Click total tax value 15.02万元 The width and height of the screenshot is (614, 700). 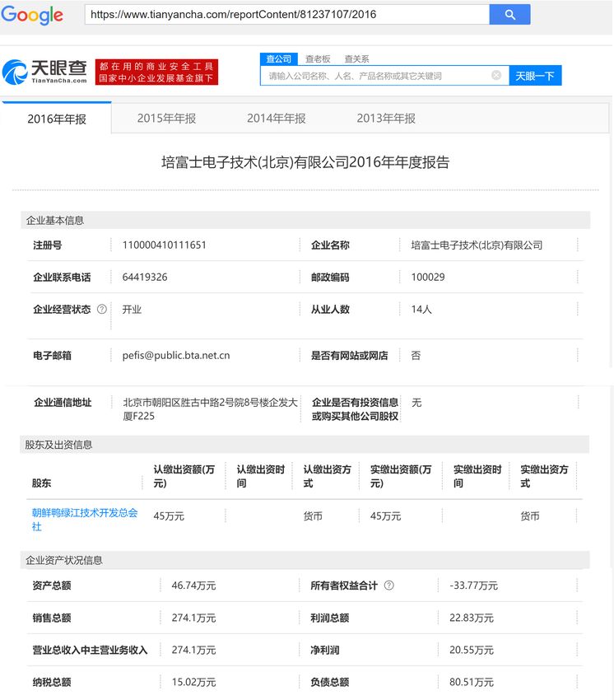tap(193, 682)
